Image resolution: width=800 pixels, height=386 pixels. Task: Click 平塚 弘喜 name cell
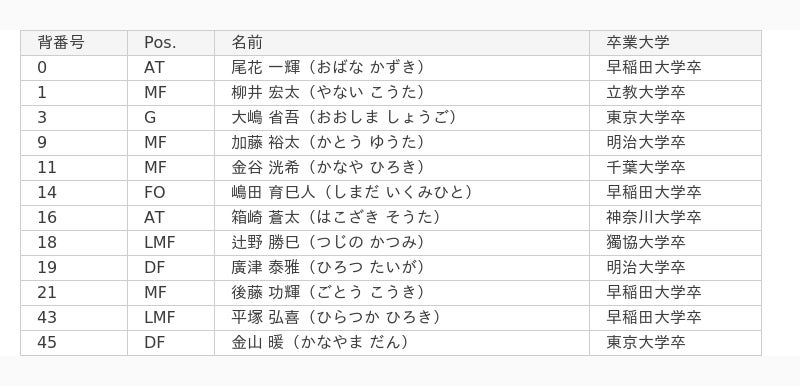(x=402, y=318)
